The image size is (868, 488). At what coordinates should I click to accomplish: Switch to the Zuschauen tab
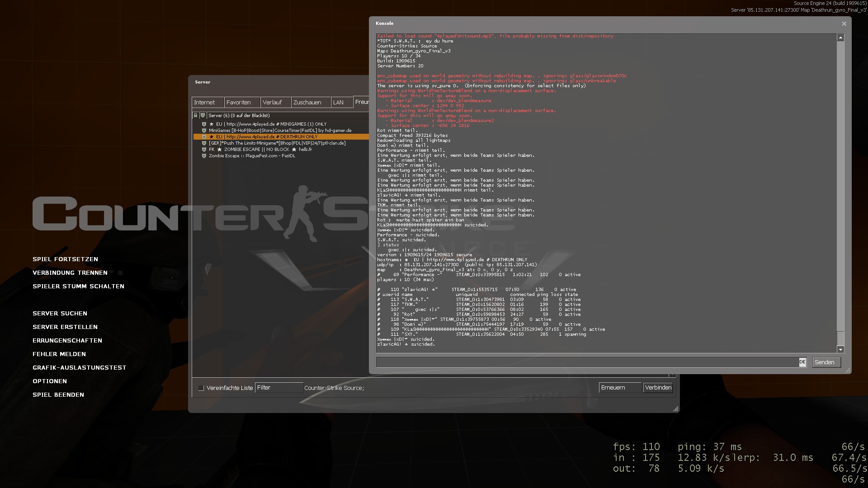point(311,102)
